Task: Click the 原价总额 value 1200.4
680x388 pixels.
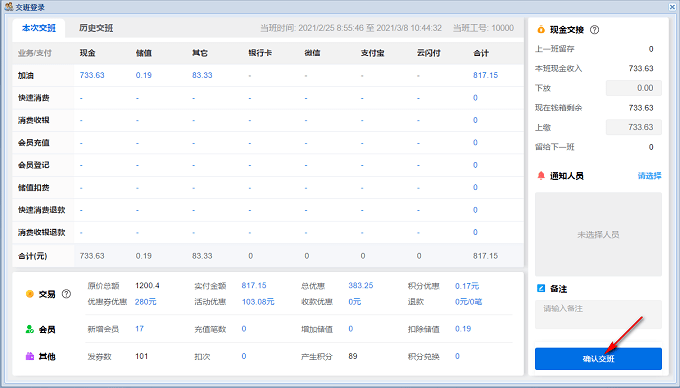Action: pos(147,285)
